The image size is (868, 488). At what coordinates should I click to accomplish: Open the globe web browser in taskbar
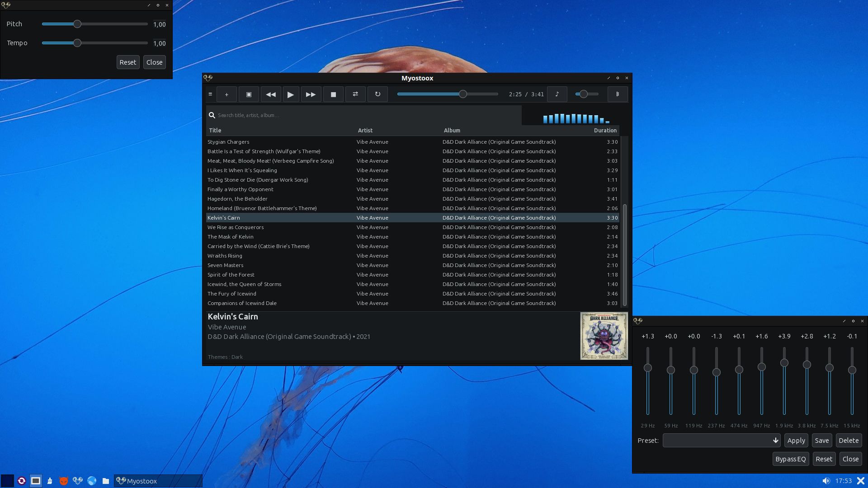coord(92,481)
